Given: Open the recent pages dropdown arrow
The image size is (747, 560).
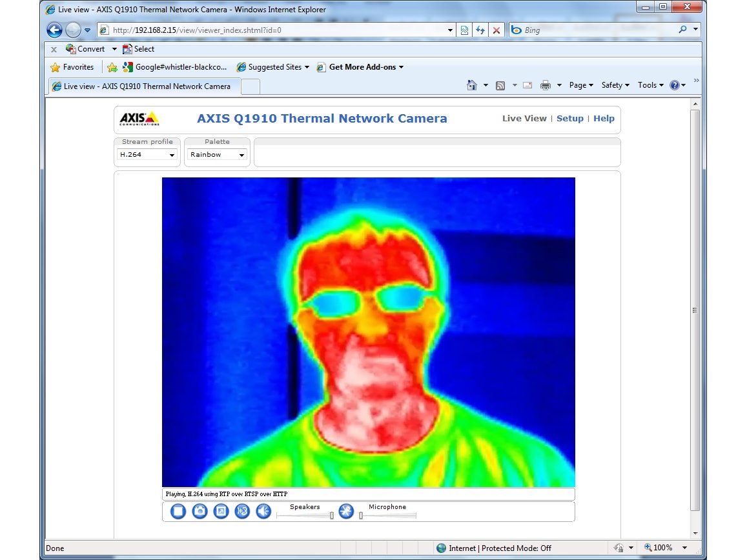Looking at the screenshot, I should coord(88,30).
